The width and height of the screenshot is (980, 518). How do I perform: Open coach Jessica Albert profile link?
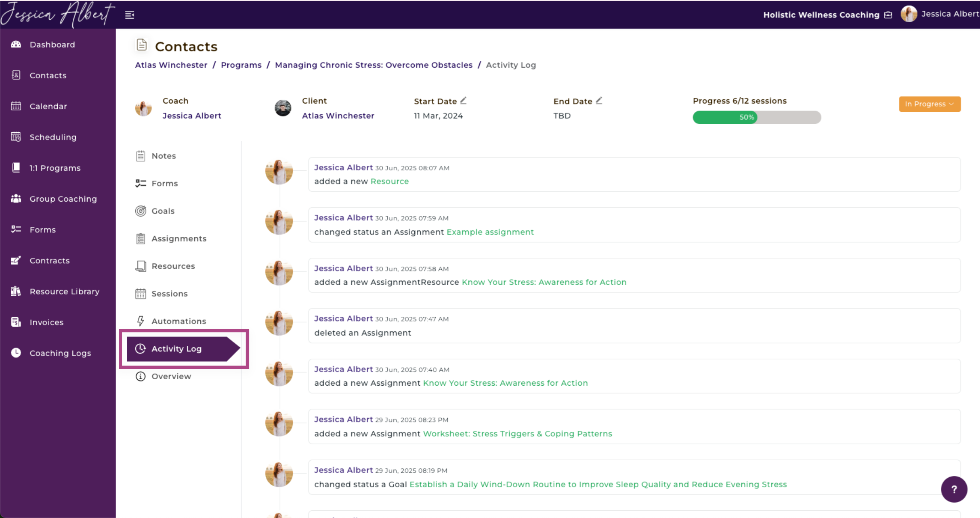click(192, 116)
